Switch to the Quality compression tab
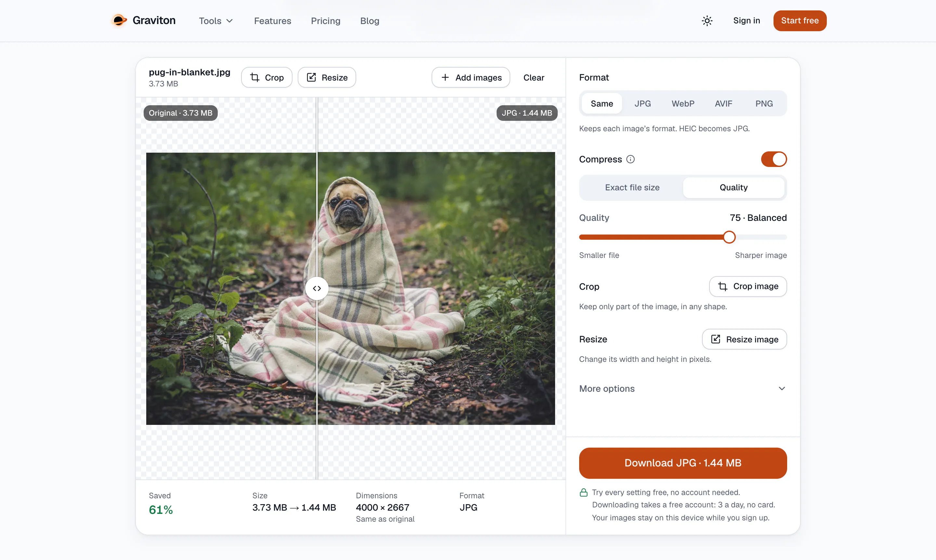The width and height of the screenshot is (936, 560). pos(733,187)
